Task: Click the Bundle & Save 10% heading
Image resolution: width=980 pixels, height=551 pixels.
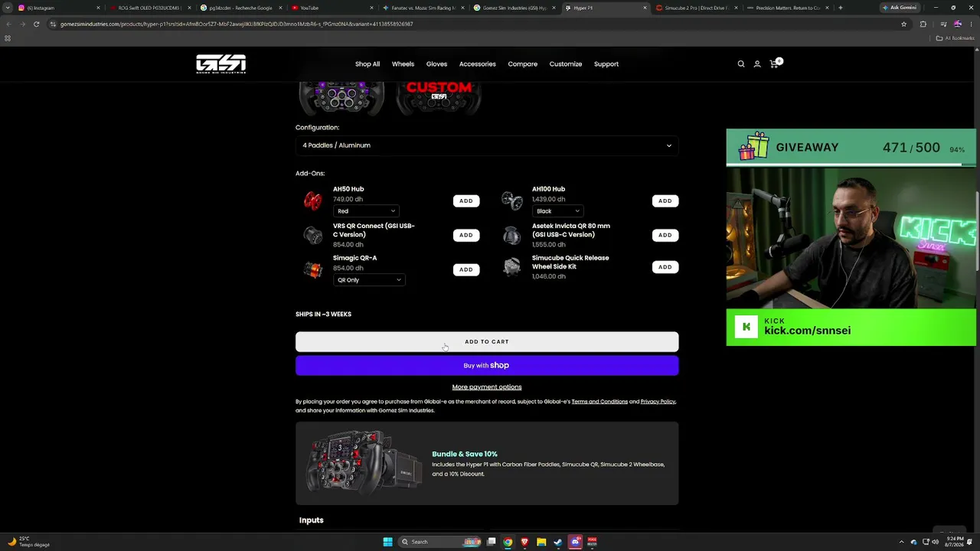Action: coord(465,454)
